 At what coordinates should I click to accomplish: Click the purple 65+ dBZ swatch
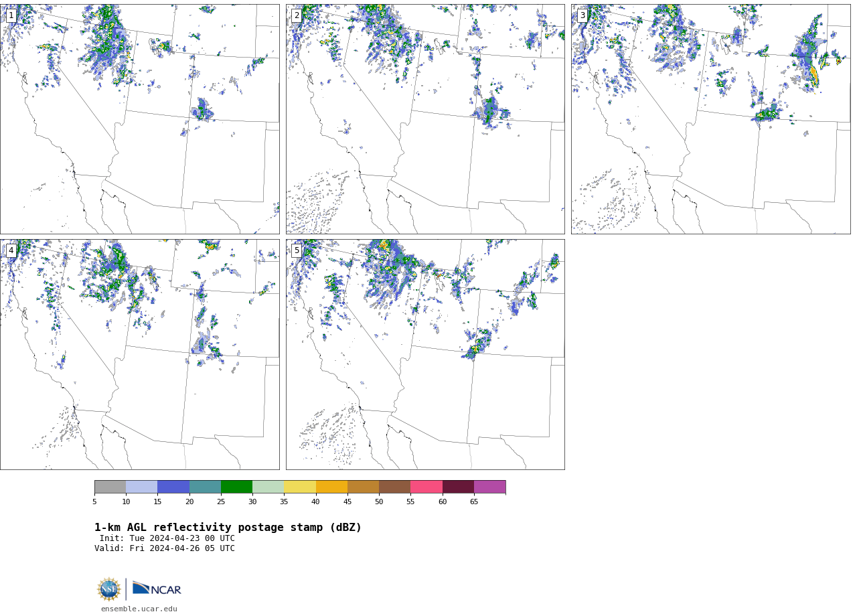pos(490,487)
